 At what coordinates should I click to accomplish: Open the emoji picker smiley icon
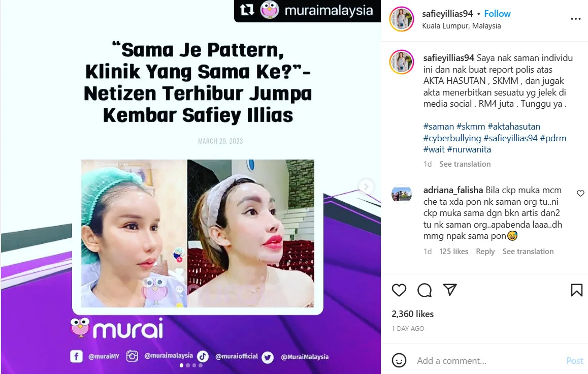point(399,360)
